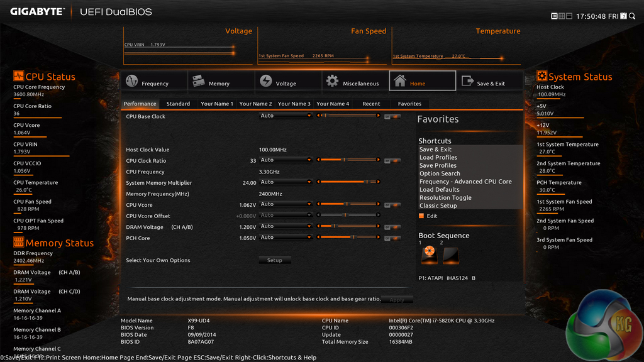Click the Setup button for custom options
The width and height of the screenshot is (644, 362).
275,260
